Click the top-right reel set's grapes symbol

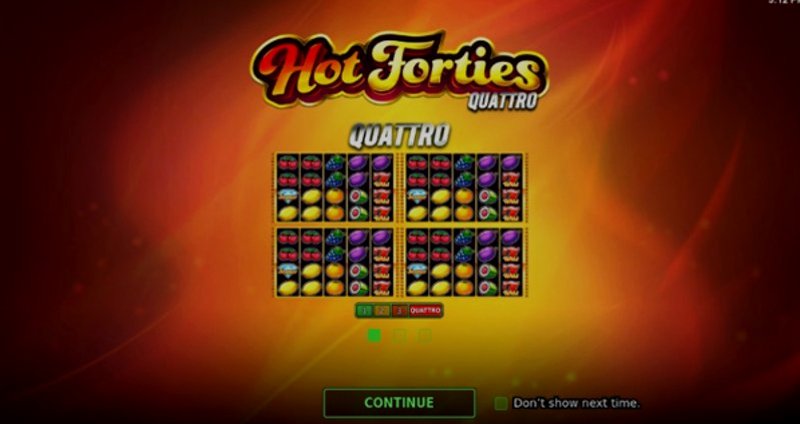(464, 163)
